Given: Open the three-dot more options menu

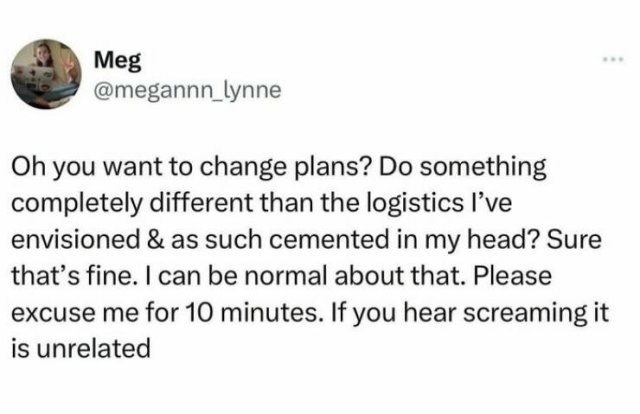Looking at the screenshot, I should pos(611,59).
